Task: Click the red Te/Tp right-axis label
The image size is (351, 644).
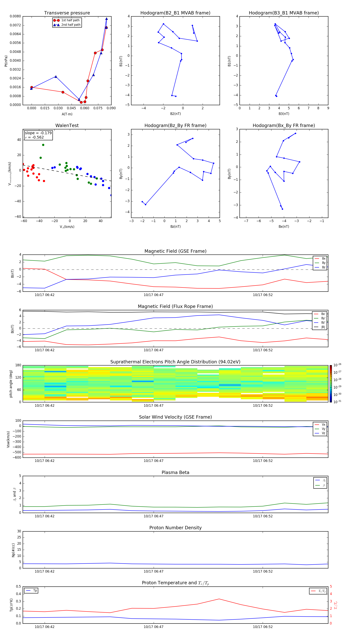Action: [336, 605]
